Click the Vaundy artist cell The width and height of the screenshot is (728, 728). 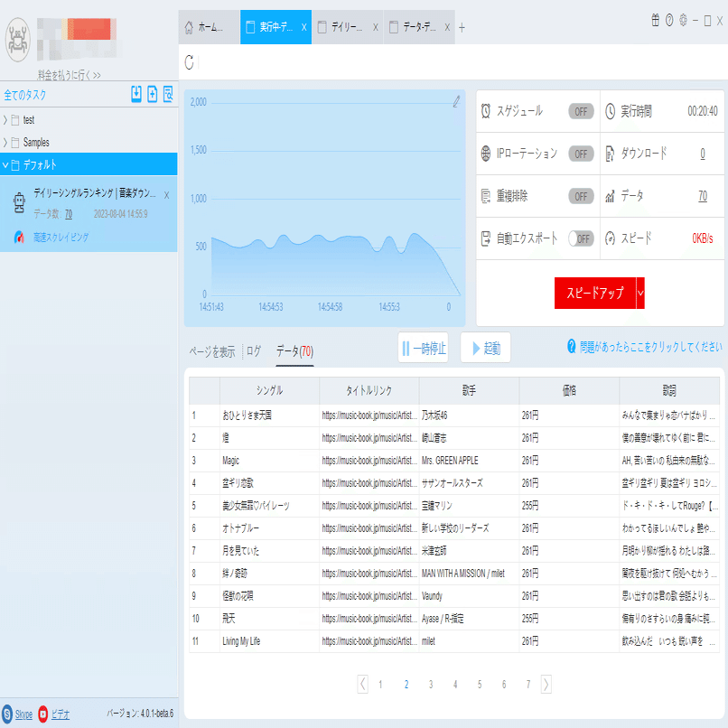[469, 596]
